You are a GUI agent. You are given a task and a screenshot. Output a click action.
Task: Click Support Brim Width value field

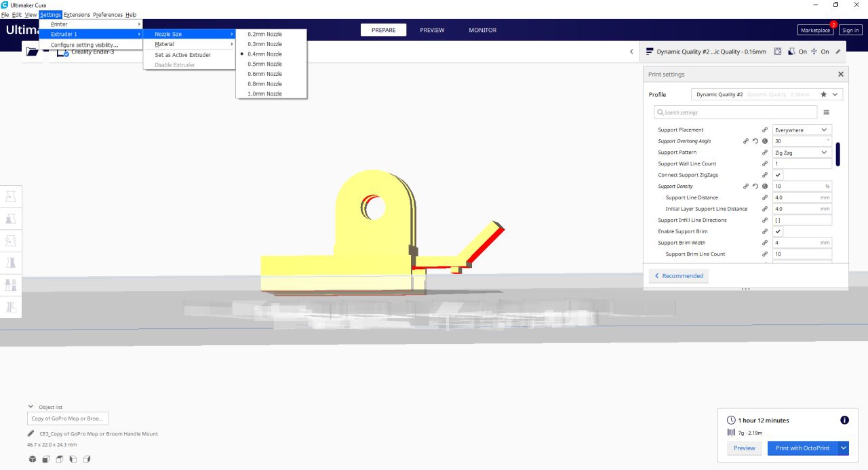[802, 242]
